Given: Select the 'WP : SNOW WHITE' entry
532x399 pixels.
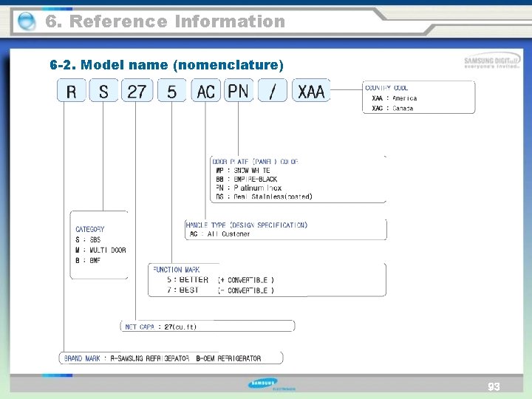Looking at the screenshot, I should click(x=243, y=171).
